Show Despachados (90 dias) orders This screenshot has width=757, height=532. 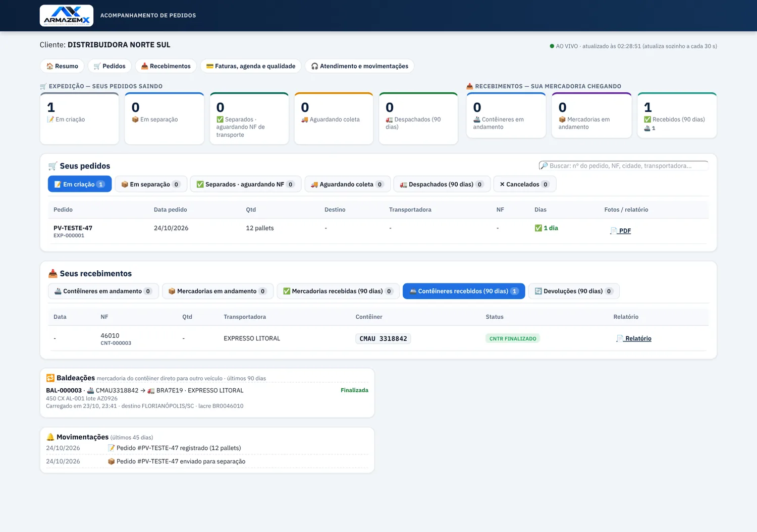(442, 184)
